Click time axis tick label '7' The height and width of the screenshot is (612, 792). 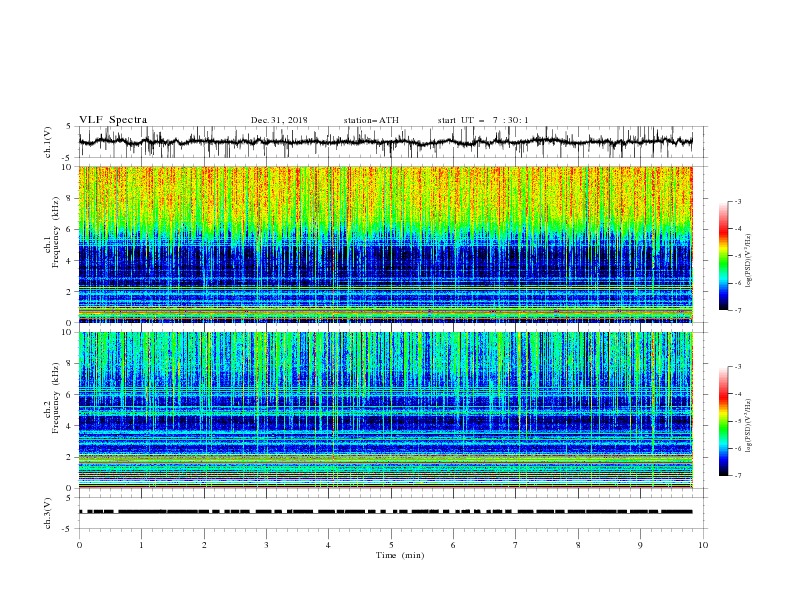point(516,545)
